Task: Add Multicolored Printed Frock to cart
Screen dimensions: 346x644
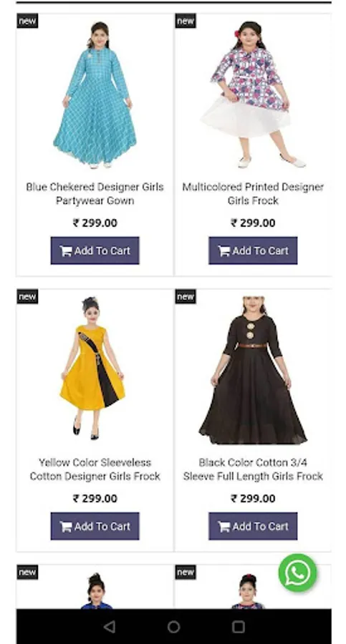Action: point(253,250)
